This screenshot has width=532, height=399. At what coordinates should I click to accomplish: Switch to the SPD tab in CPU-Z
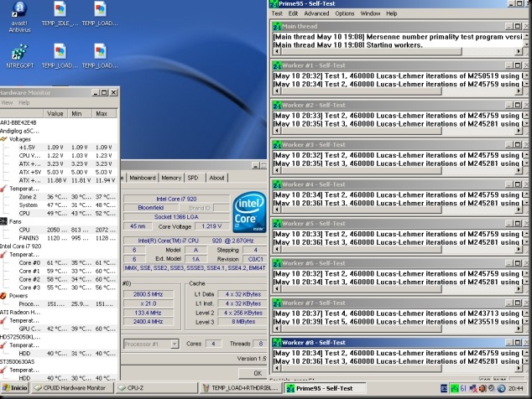pos(193,178)
